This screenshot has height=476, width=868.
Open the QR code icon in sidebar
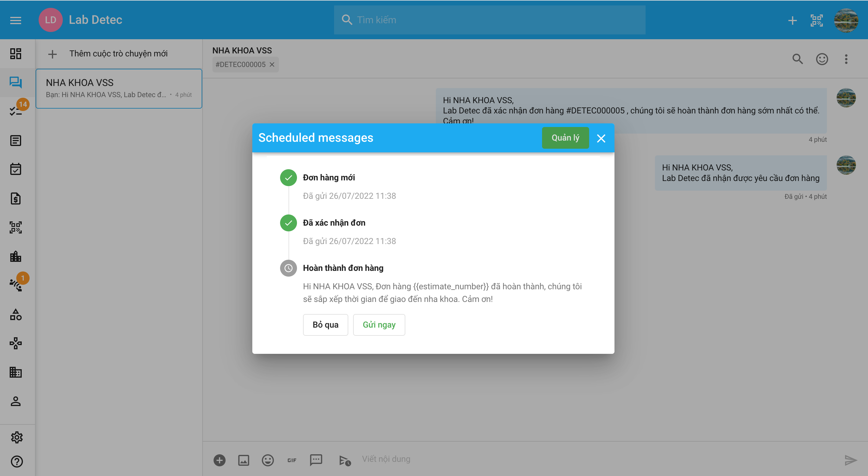pos(15,227)
